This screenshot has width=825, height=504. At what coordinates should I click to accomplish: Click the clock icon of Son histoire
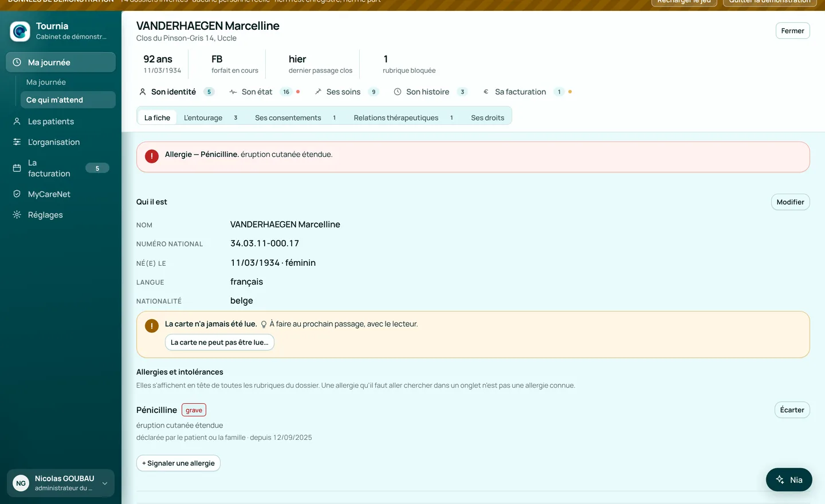click(398, 92)
